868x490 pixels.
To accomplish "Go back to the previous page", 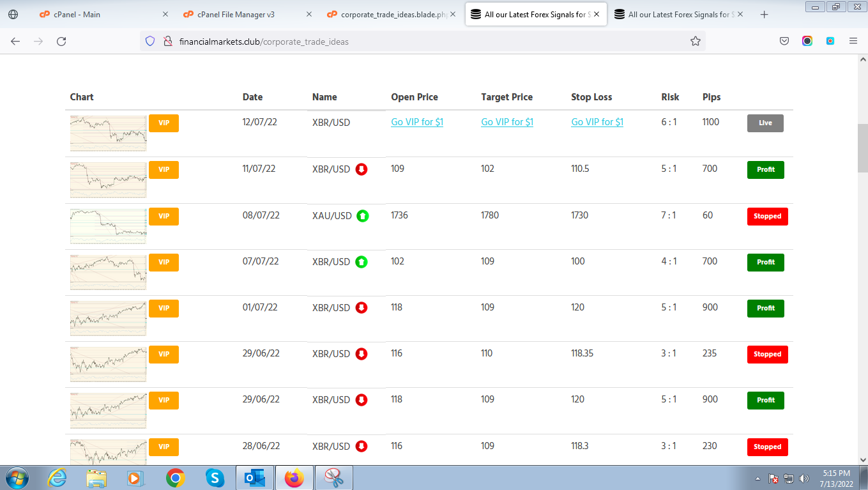I will coord(15,42).
